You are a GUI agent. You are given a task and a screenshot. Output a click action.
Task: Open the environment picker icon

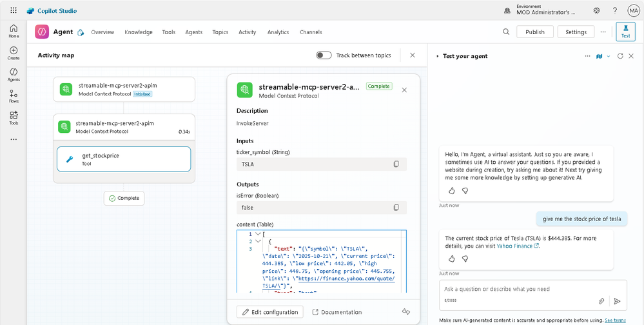[x=507, y=11]
